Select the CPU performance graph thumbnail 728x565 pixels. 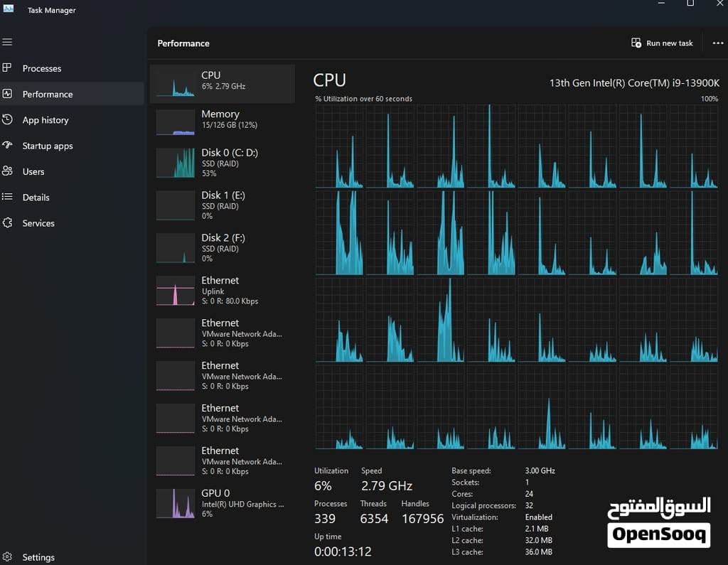pos(175,84)
